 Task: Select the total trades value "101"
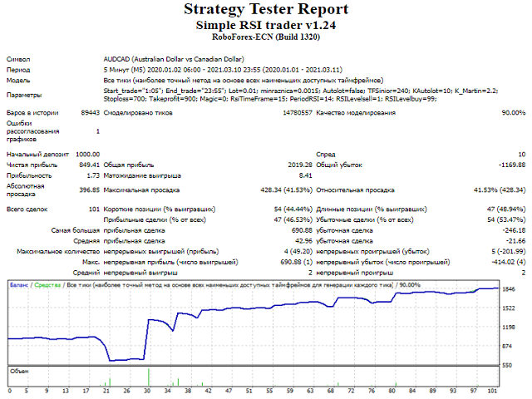click(94, 209)
